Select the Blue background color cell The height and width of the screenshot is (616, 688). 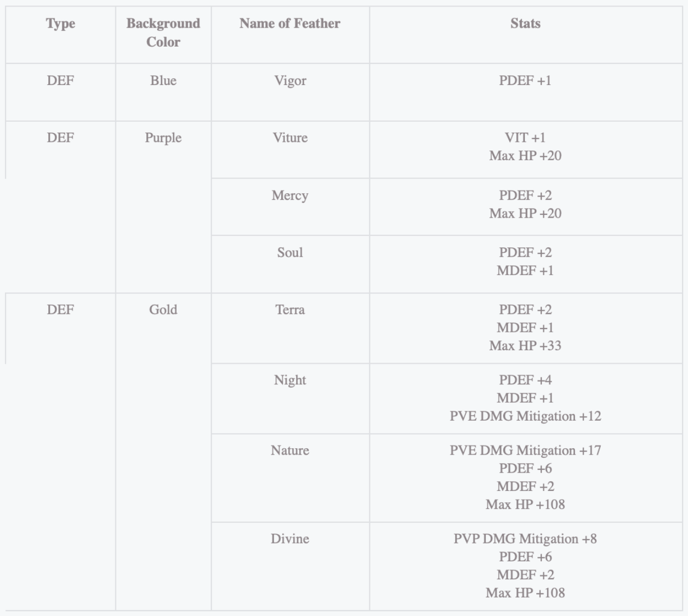point(163,81)
